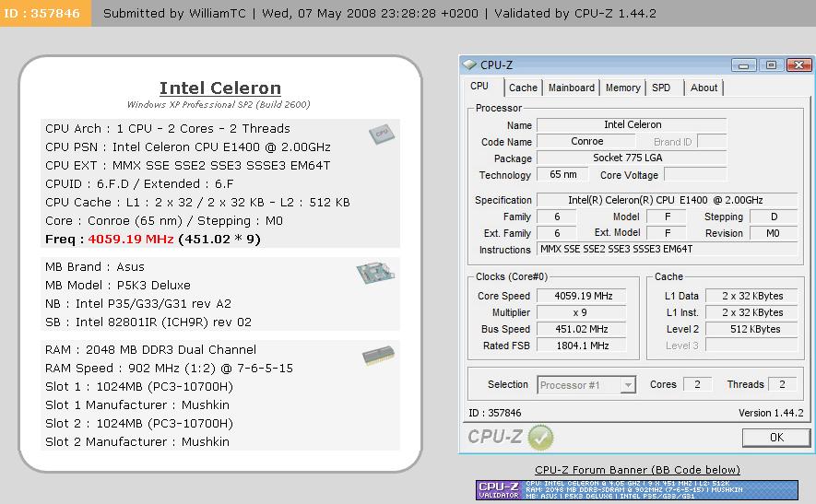Click the Intel Celeron heading link
Screen dimensions: 816x504
(x=220, y=88)
